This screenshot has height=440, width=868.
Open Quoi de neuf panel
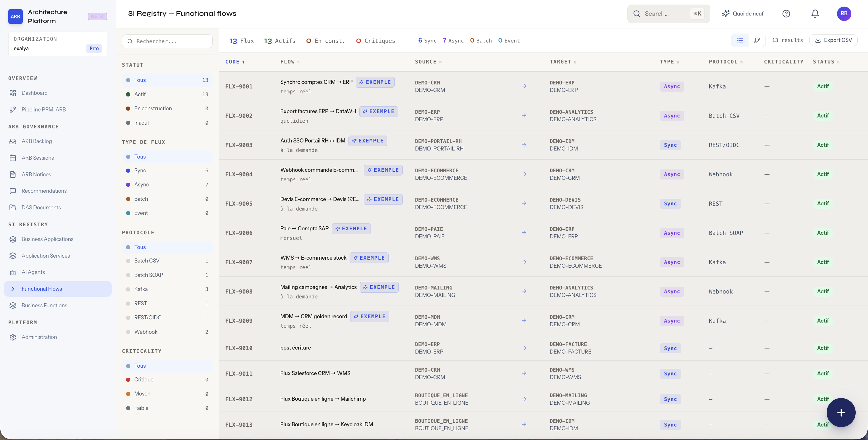[743, 13]
